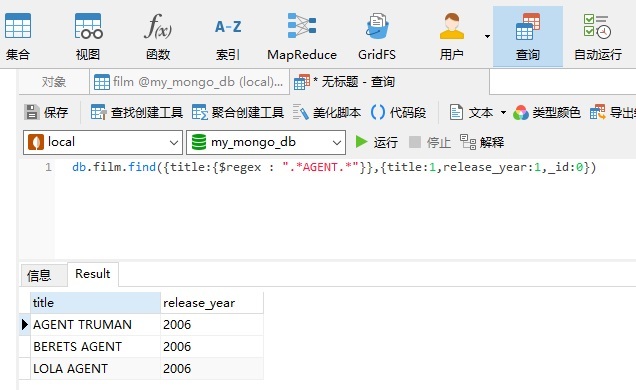Select the Result tab
636x390 pixels.
(92, 274)
